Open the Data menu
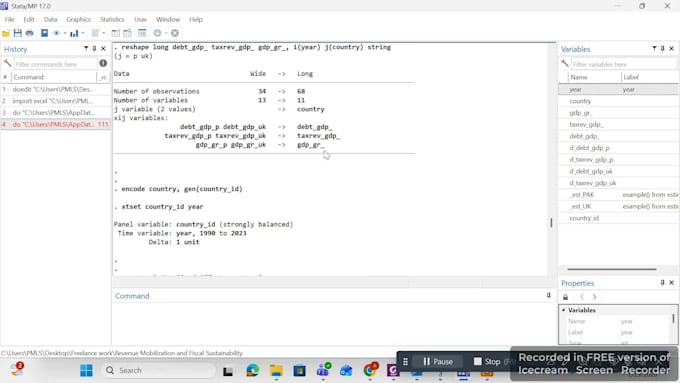 pyautogui.click(x=50, y=20)
